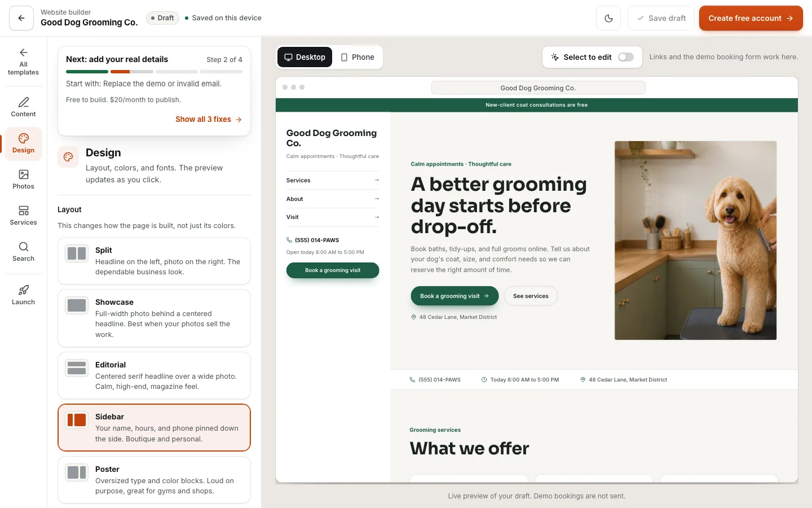Open About link in preview navigation
The image size is (812, 508).
pyautogui.click(x=333, y=199)
